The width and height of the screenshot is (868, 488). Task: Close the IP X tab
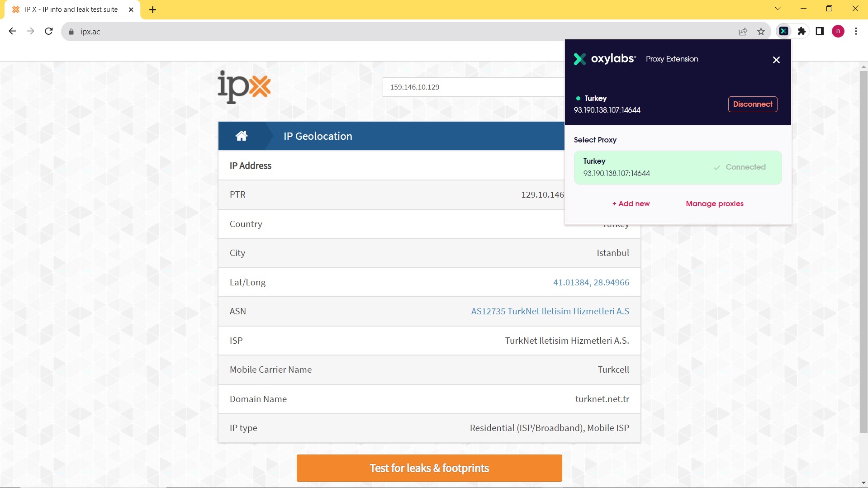131,9
